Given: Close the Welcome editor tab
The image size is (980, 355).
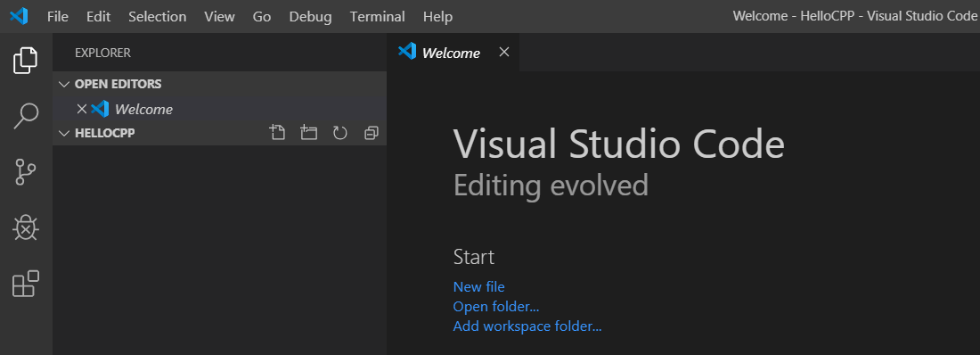Looking at the screenshot, I should [x=503, y=52].
